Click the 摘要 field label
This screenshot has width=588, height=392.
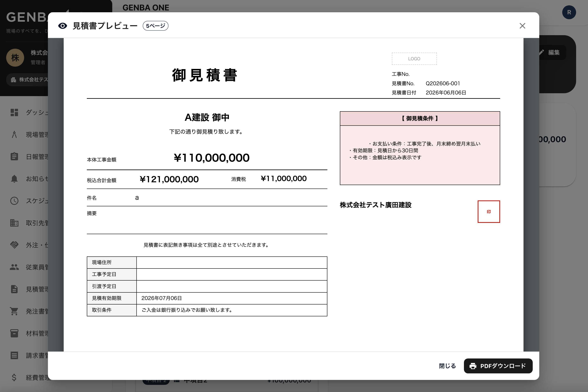92,213
